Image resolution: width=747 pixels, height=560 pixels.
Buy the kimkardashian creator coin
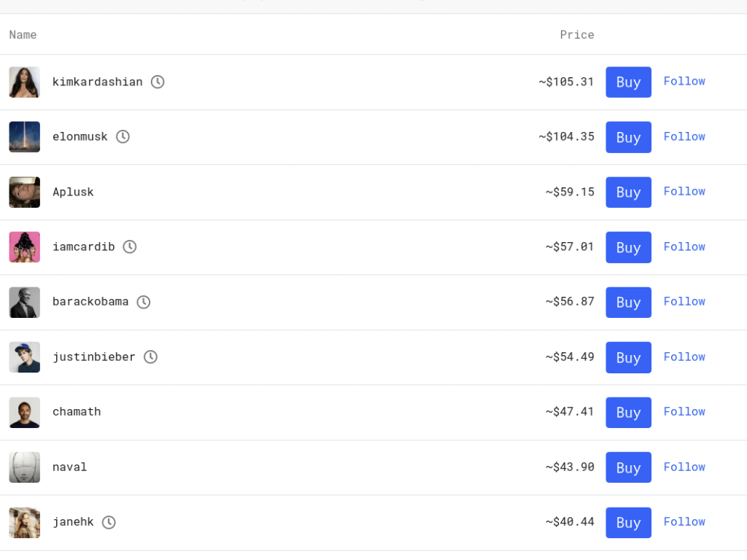(x=628, y=82)
